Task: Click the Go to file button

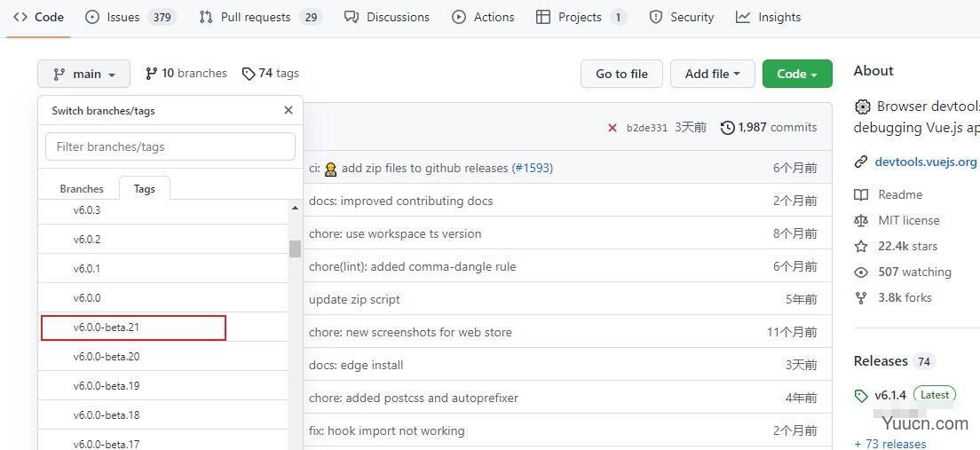Action: [622, 74]
